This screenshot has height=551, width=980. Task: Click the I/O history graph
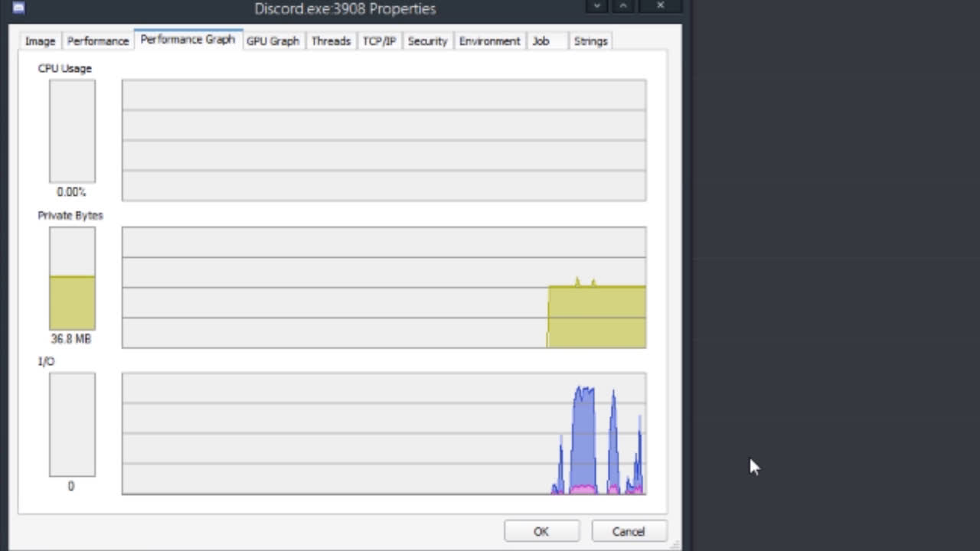(384, 433)
